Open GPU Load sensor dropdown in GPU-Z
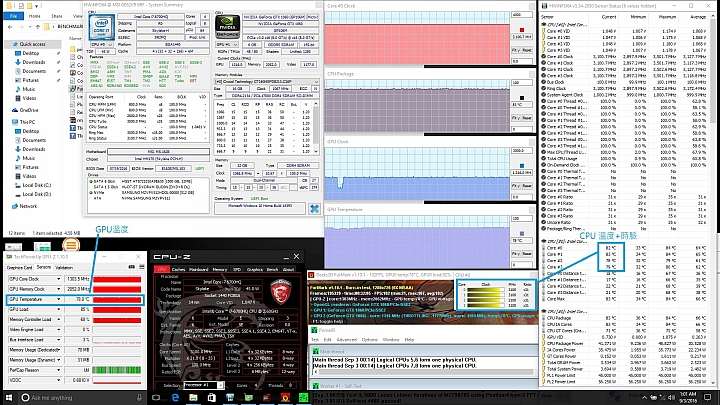The height and width of the screenshot is (405, 720). pyautogui.click(x=58, y=309)
